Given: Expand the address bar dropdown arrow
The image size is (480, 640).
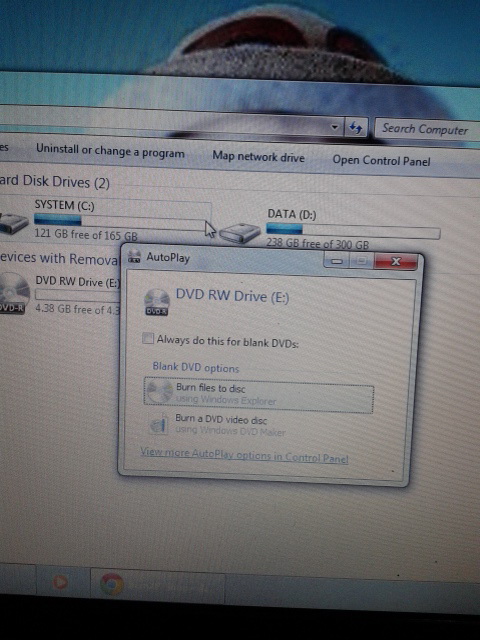Looking at the screenshot, I should tap(335, 127).
